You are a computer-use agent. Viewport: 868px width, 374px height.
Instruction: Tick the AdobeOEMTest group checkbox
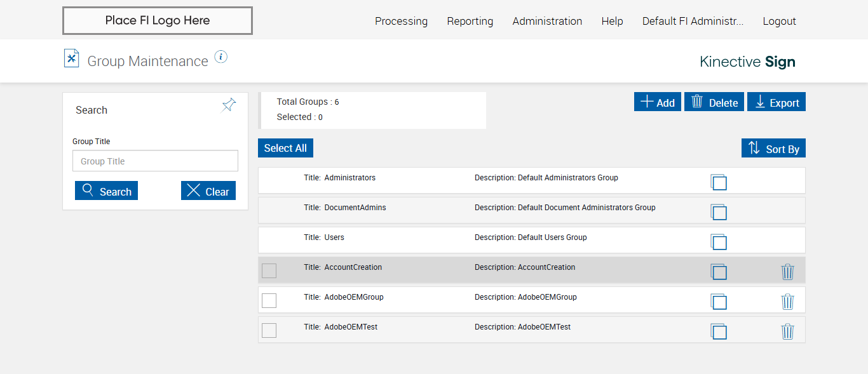269,330
